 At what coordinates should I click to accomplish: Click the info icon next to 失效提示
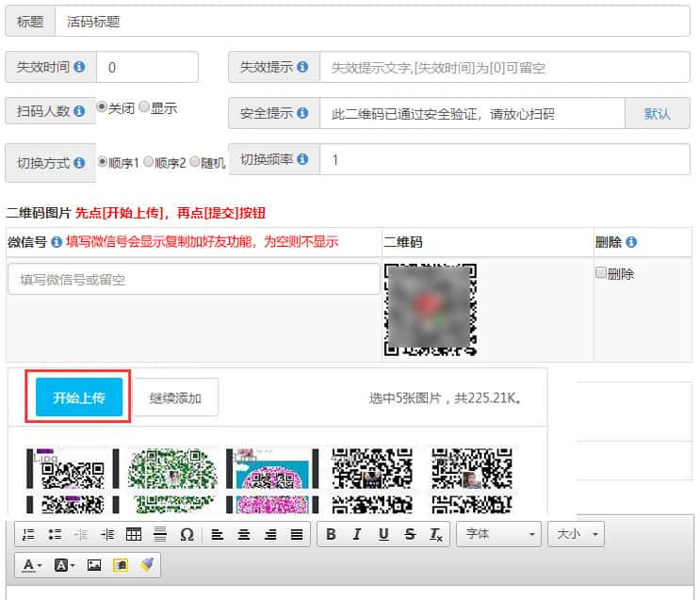[x=302, y=67]
